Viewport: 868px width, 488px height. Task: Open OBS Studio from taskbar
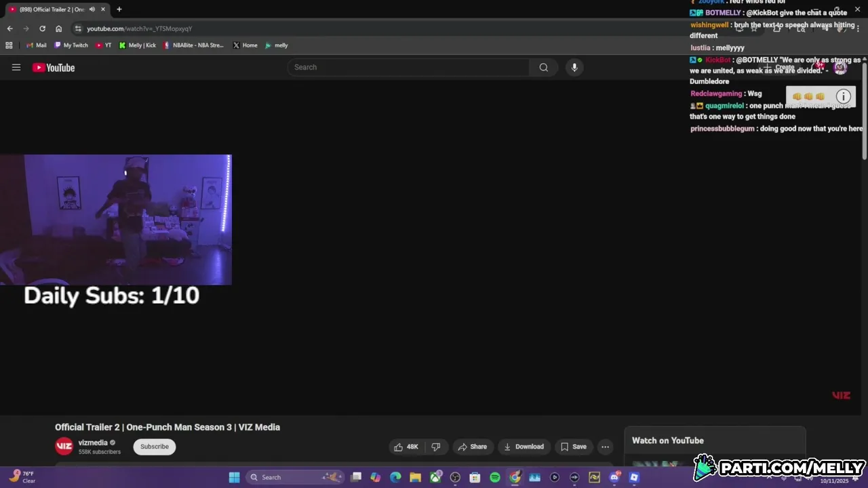coord(455,477)
